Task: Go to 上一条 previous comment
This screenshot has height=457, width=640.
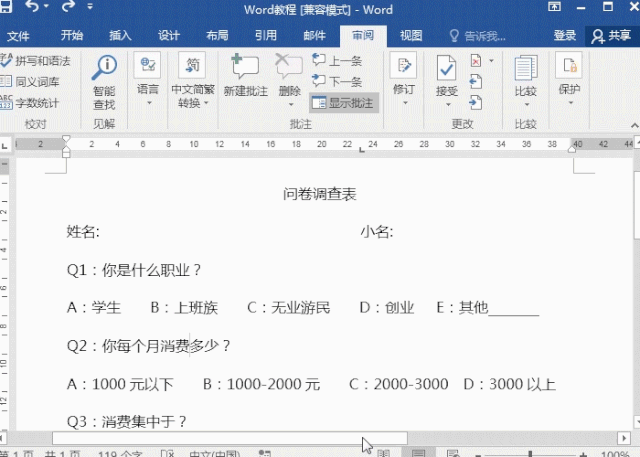Action: (x=337, y=61)
